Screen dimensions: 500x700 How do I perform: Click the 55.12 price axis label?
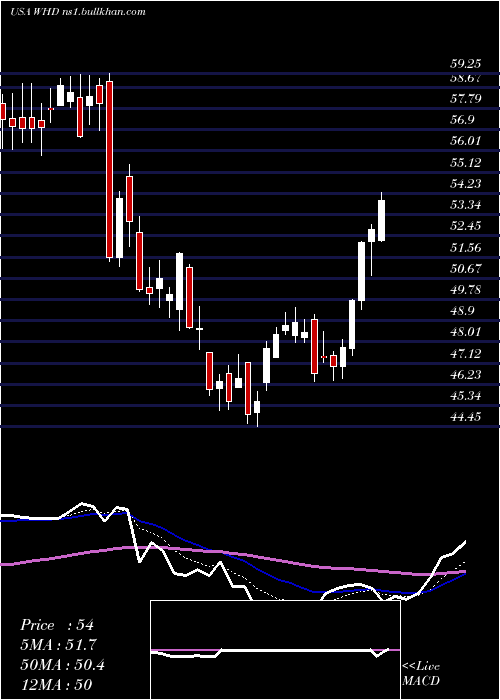pos(466,162)
